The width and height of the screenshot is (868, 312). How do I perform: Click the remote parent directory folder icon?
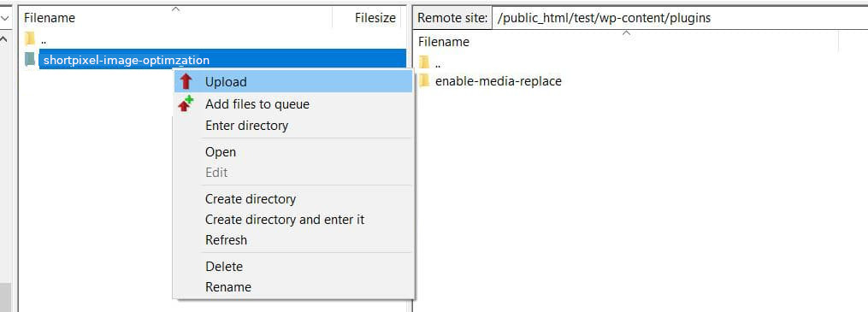[x=424, y=61]
